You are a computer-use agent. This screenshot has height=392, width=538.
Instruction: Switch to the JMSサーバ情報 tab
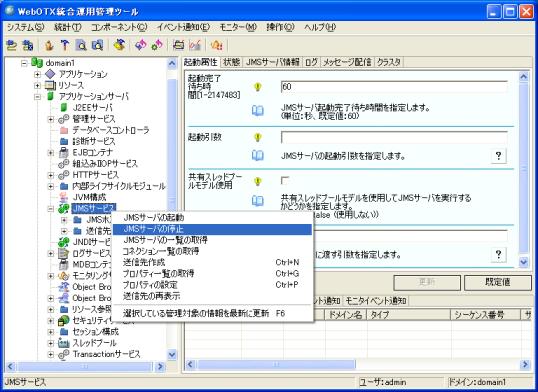273,62
